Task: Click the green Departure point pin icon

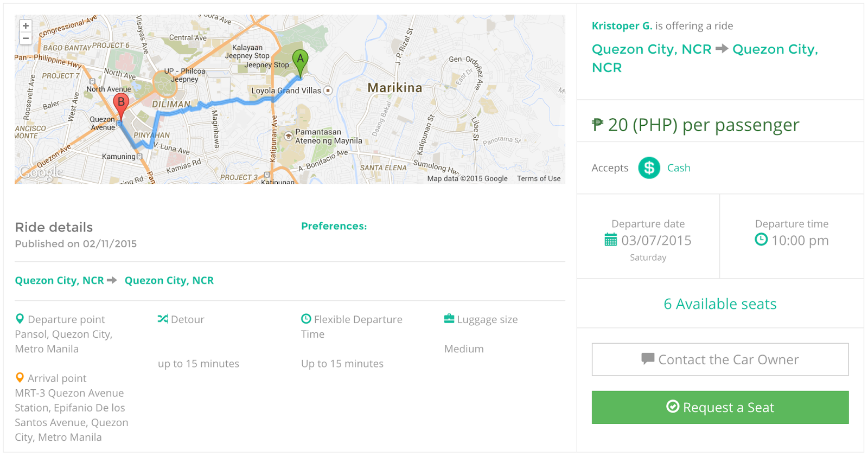Action: (x=20, y=319)
